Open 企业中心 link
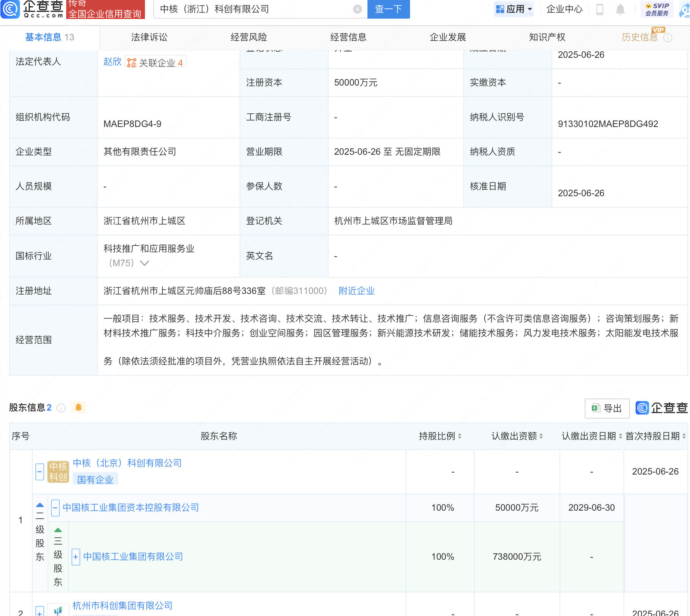 point(564,9)
